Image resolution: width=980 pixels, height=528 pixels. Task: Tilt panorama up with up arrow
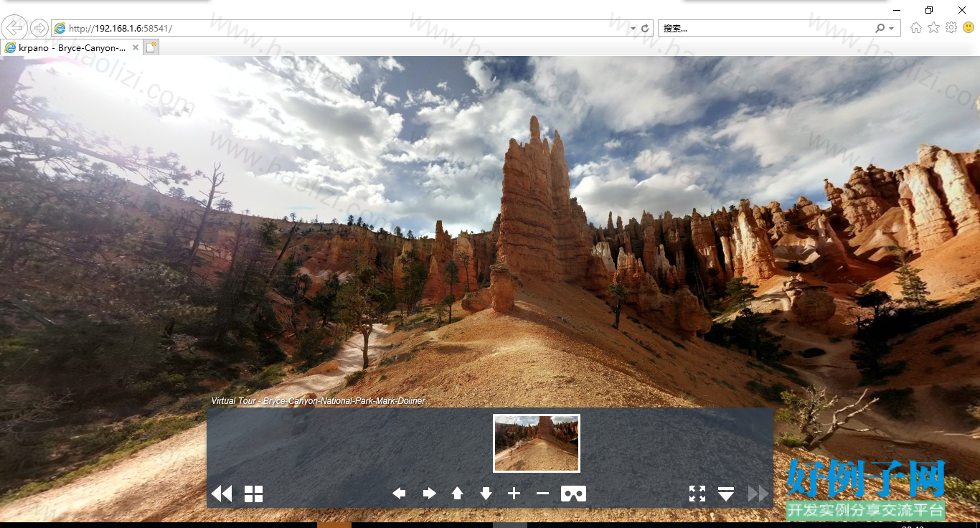(x=457, y=494)
